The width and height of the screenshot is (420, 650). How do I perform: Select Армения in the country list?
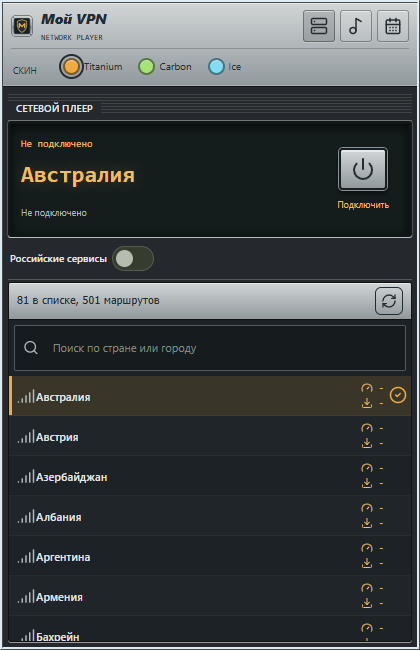pos(210,596)
